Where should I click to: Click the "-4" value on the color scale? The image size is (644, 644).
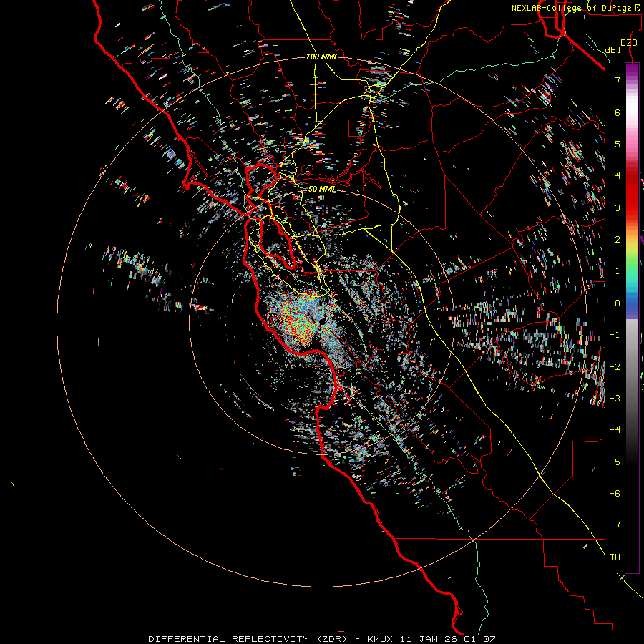[615, 429]
